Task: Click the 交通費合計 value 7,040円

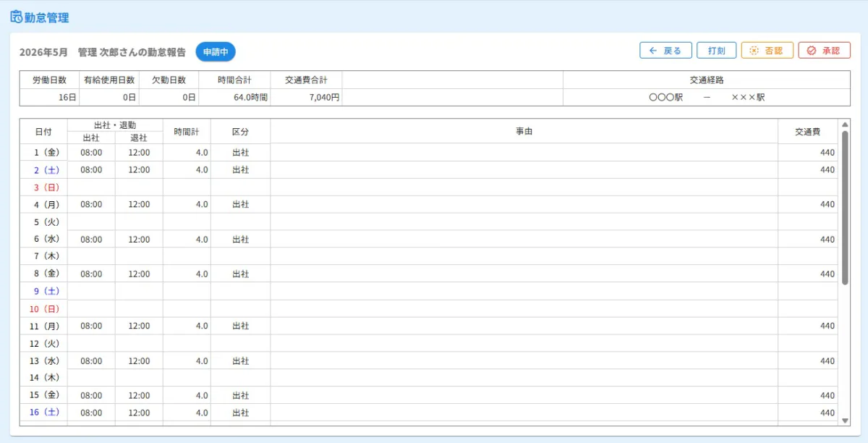Action: [324, 97]
